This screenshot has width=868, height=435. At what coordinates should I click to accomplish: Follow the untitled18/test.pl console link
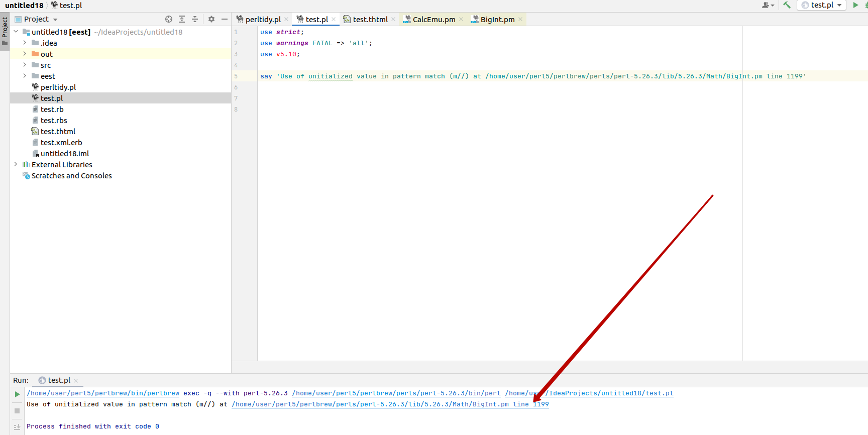pyautogui.click(x=589, y=393)
